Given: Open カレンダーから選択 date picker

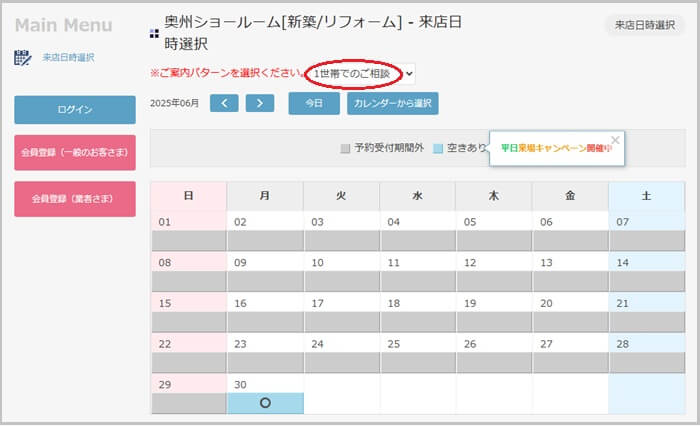Looking at the screenshot, I should click(393, 103).
